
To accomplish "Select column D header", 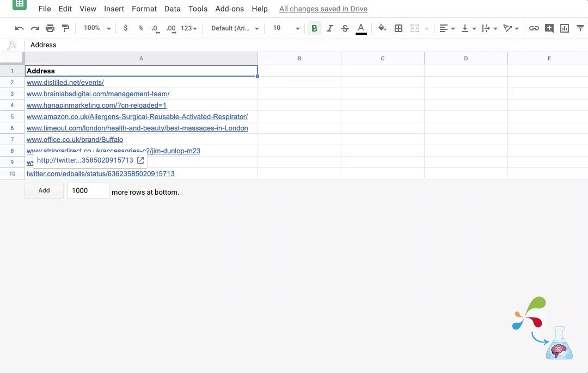I will tap(465, 58).
